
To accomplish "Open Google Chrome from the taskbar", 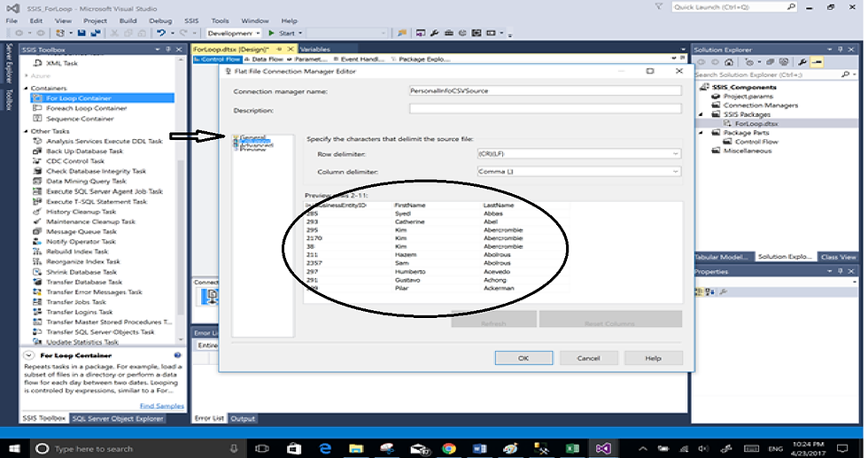I will click(x=449, y=448).
